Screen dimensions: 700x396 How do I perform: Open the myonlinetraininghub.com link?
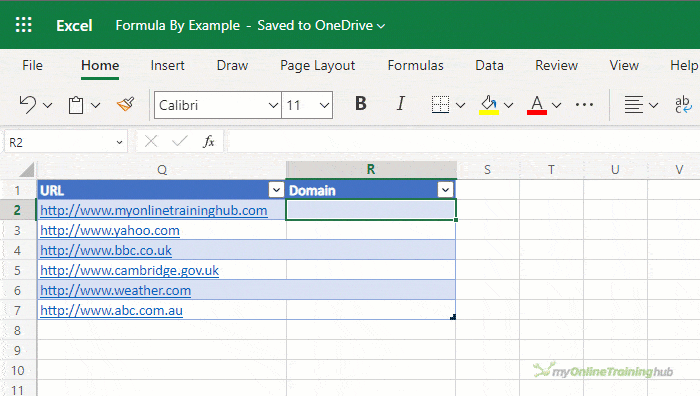pyautogui.click(x=154, y=210)
